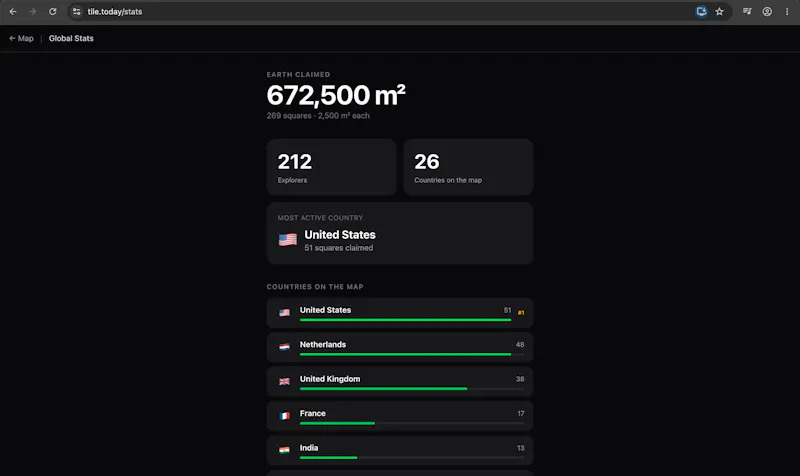Click the 51 squares claimed text
Image resolution: width=800 pixels, height=476 pixels.
pyautogui.click(x=339, y=248)
